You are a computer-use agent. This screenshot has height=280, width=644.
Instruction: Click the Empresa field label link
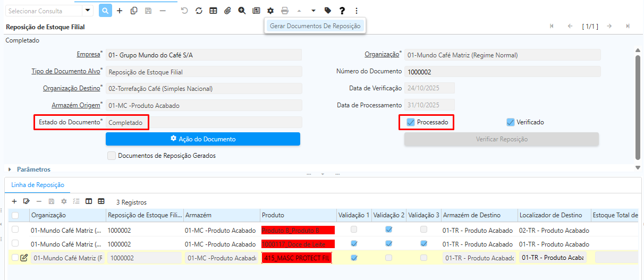click(x=88, y=55)
